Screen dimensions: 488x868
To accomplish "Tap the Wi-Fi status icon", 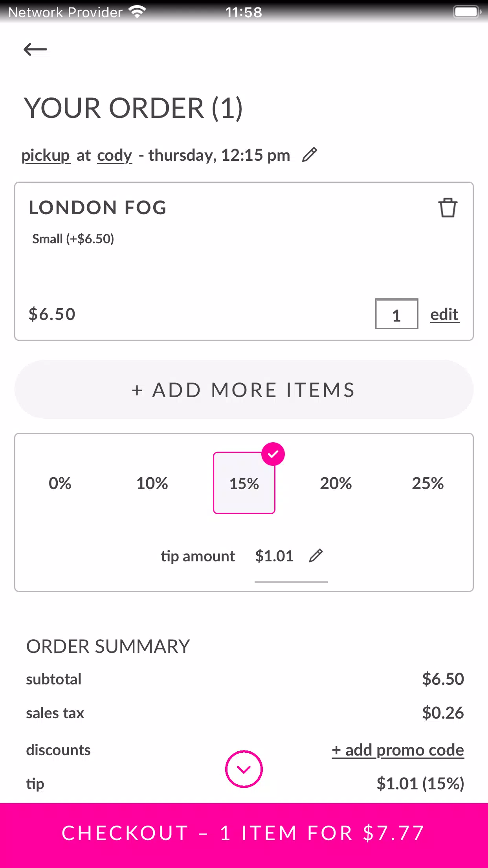I will pyautogui.click(x=137, y=12).
